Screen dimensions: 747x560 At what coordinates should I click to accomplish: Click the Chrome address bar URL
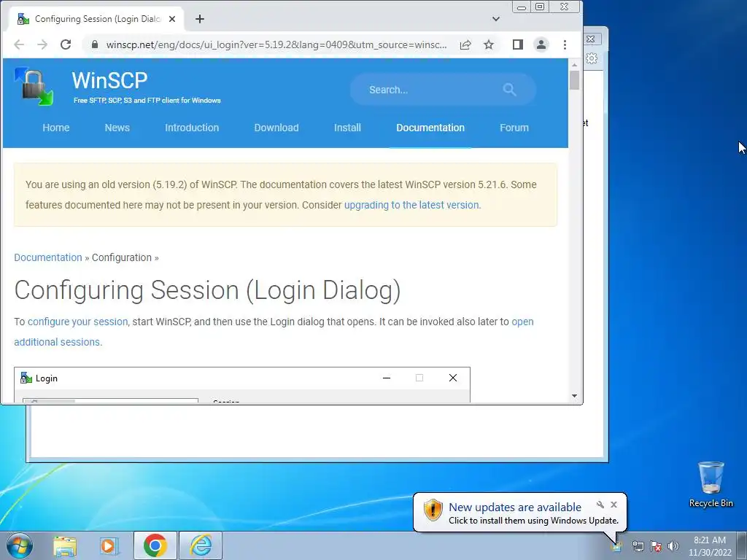click(x=276, y=44)
